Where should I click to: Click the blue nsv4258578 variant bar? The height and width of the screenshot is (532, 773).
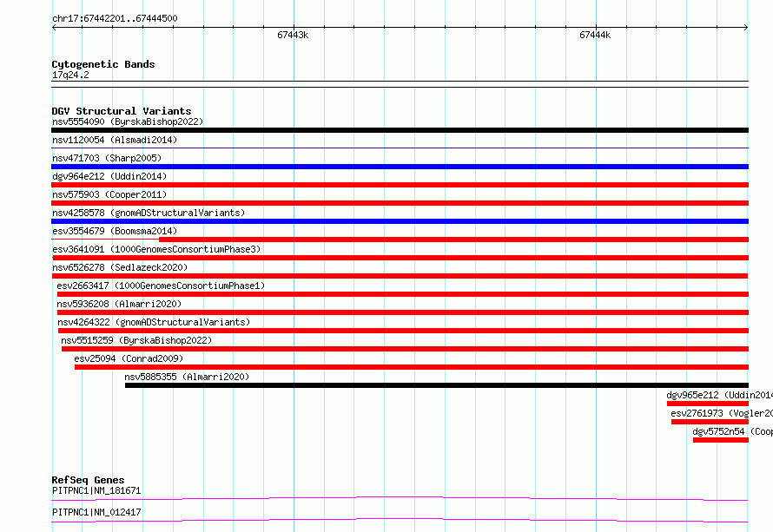[x=400, y=221]
